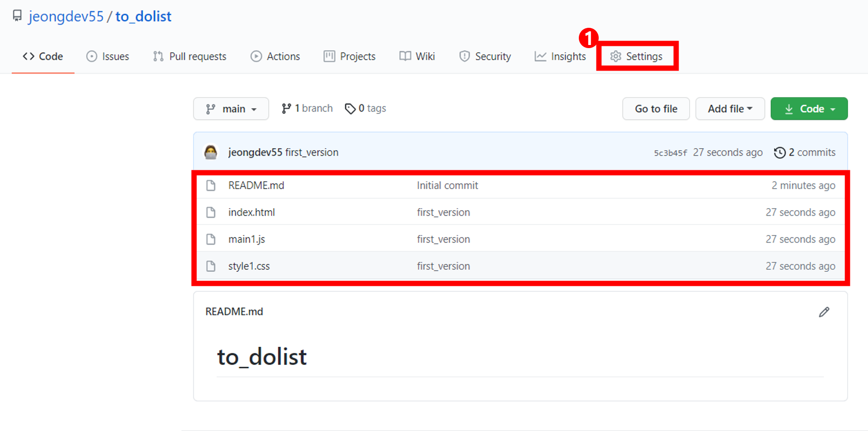Go to the Actions tab

pyautogui.click(x=275, y=56)
